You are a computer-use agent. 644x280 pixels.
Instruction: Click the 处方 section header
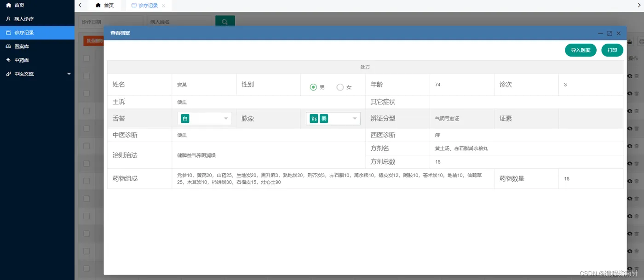(365, 67)
